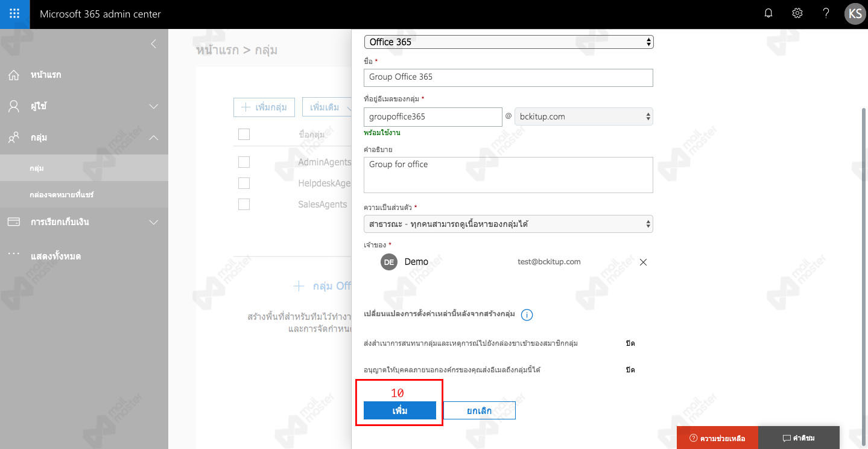Click เพิ่ม button to create group
The image size is (868, 449).
pos(400,410)
